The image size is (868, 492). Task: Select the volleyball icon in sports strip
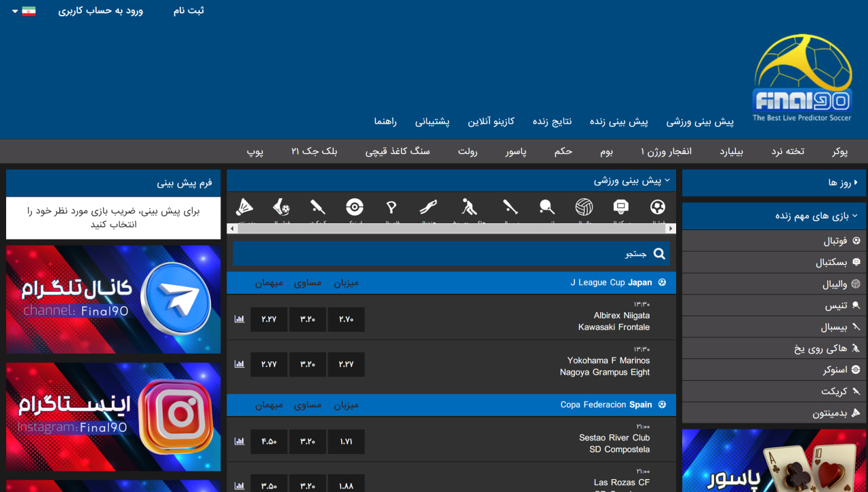pos(584,207)
